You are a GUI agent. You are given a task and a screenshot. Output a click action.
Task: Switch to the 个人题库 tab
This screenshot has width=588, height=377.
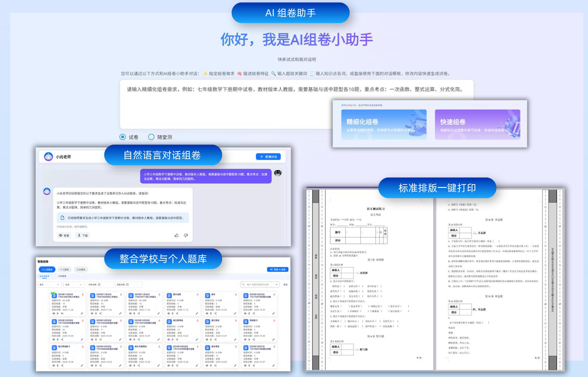(x=65, y=269)
